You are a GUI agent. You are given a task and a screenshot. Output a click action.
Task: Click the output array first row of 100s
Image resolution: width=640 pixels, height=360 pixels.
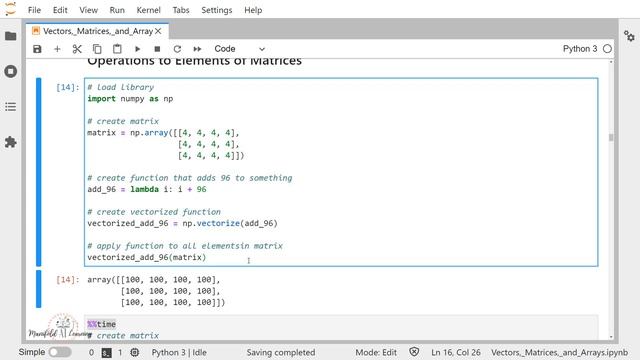click(153, 280)
